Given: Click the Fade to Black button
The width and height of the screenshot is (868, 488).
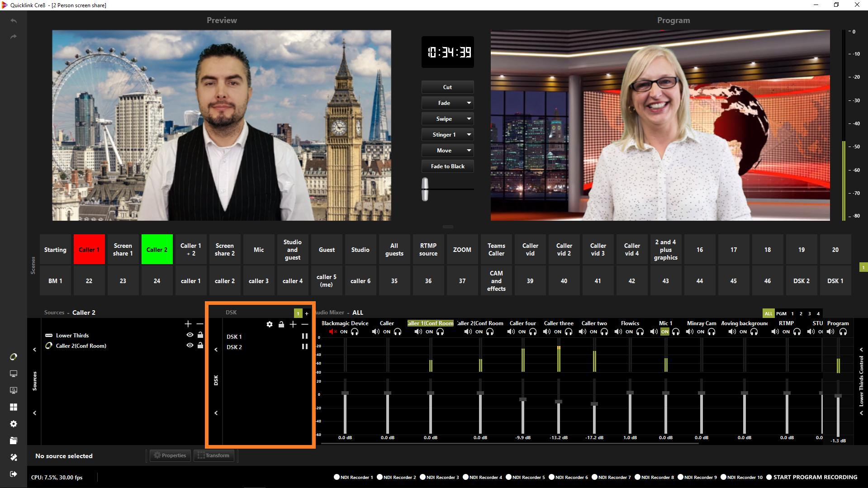Looking at the screenshot, I should pyautogui.click(x=447, y=166).
